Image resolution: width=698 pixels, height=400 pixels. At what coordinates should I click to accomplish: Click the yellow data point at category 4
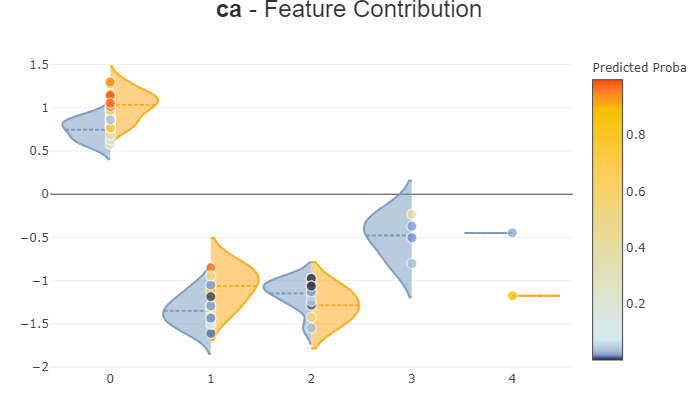[x=512, y=296]
